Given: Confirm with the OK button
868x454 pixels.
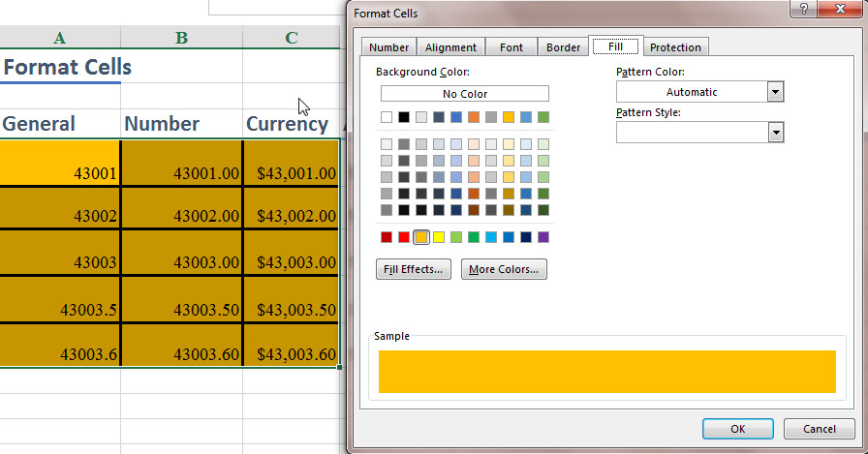Looking at the screenshot, I should point(737,429).
